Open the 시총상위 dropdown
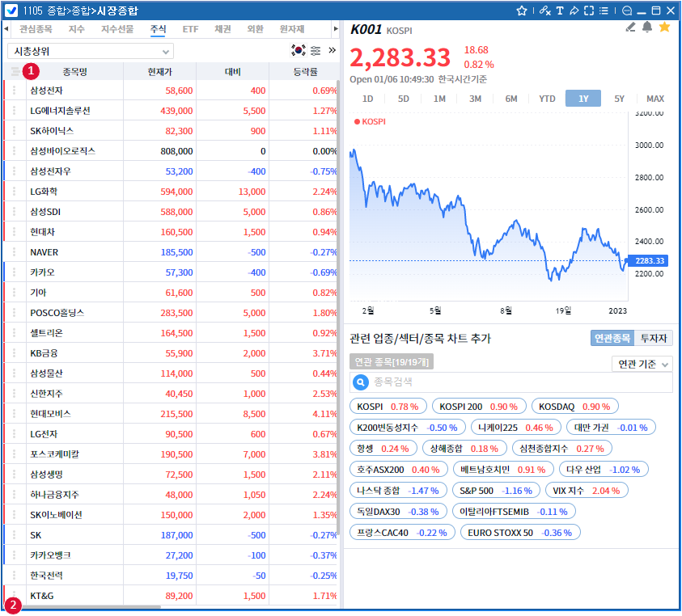The width and height of the screenshot is (682, 616). click(91, 51)
